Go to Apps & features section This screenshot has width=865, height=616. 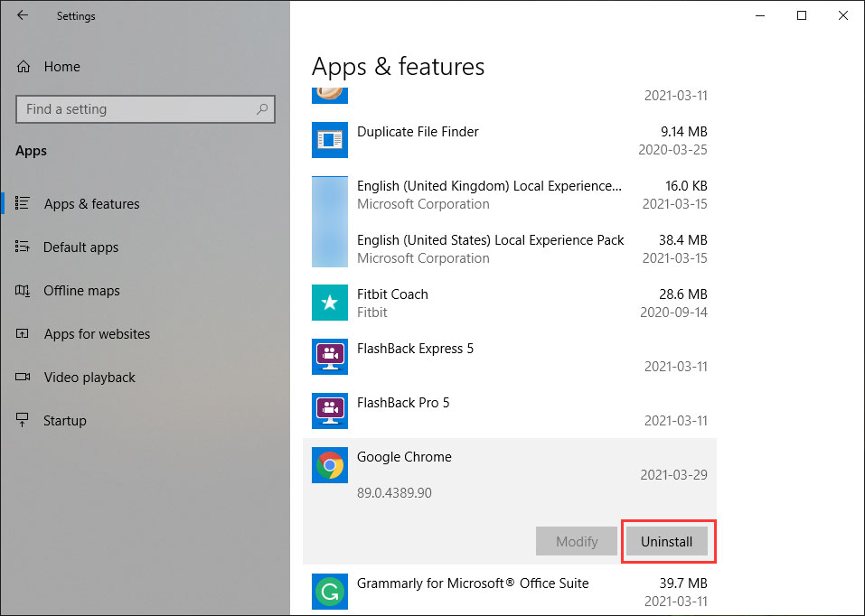point(91,203)
